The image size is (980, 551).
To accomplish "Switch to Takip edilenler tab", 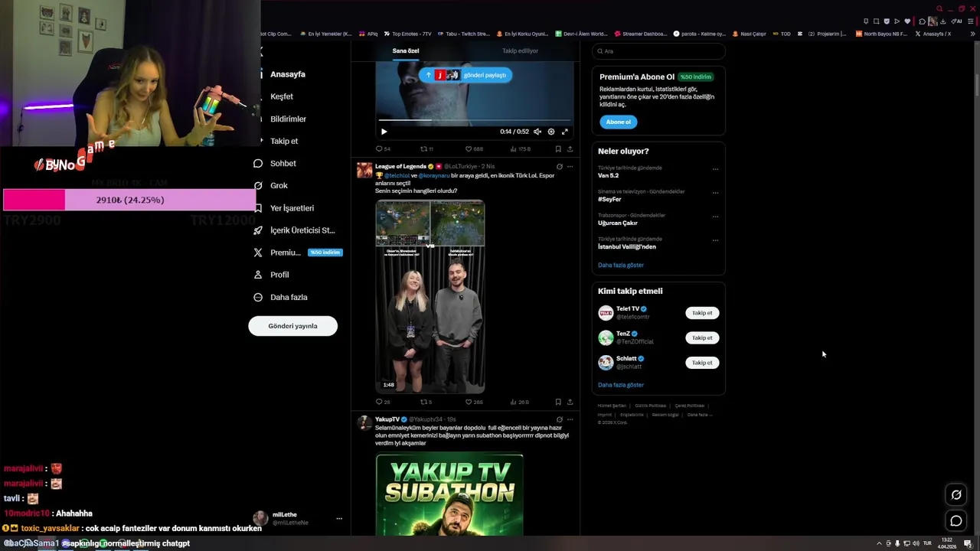I will click(x=520, y=51).
